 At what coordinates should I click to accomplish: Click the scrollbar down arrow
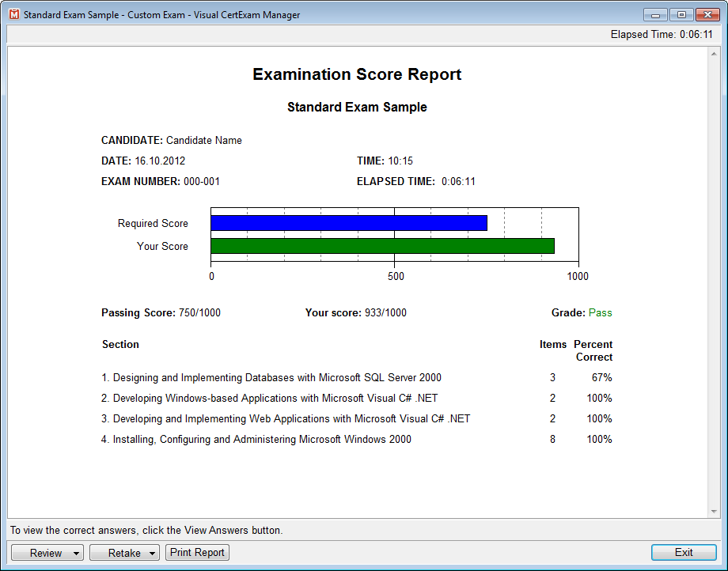tap(714, 512)
